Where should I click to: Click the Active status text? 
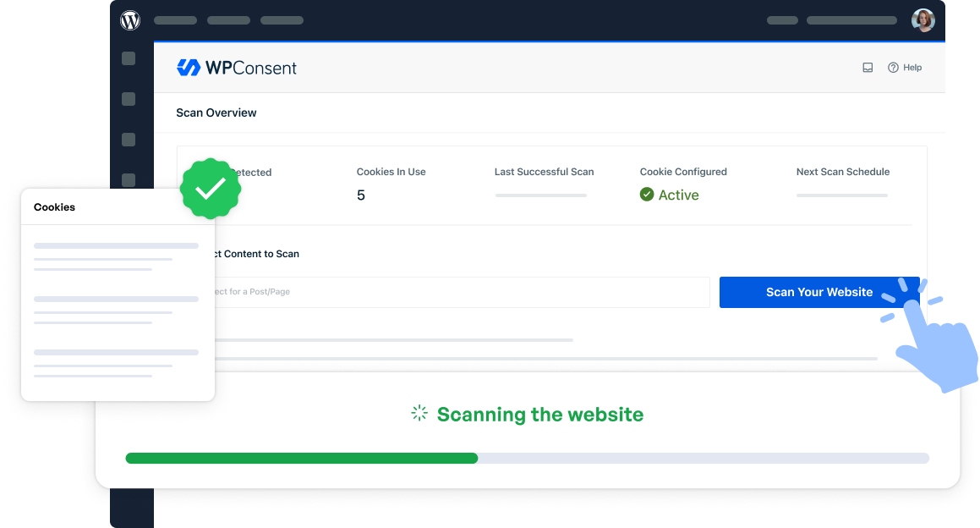point(679,195)
